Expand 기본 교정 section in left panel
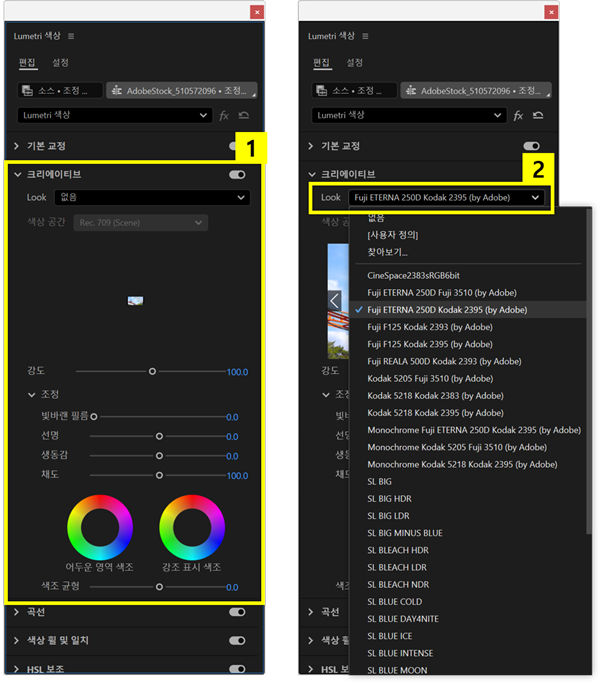600x684 pixels. 17,146
